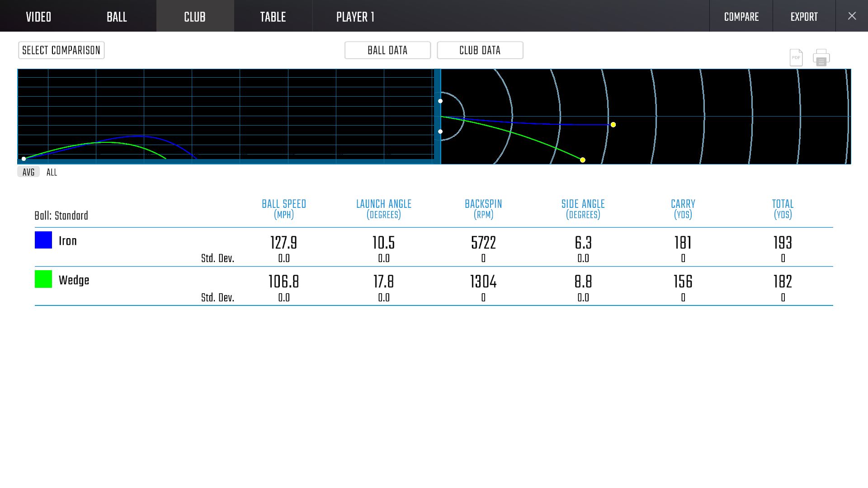Click the green Wedge color swatch
868x488 pixels.
[x=43, y=279]
